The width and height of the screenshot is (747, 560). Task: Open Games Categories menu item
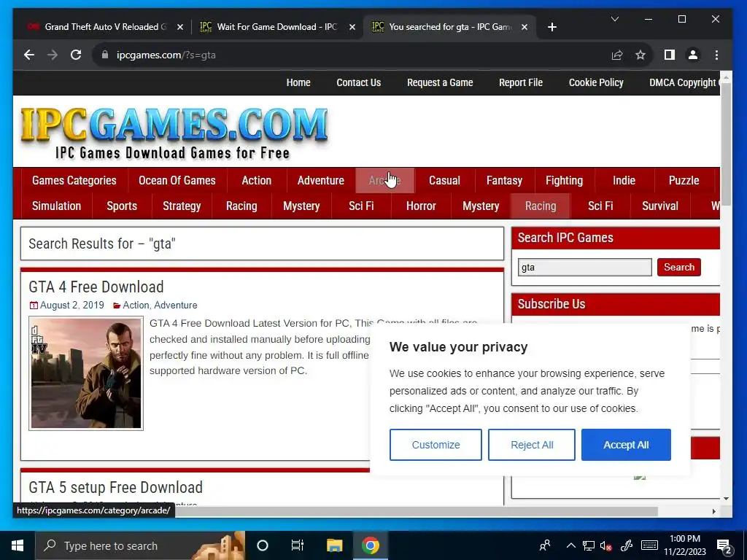[74, 181]
